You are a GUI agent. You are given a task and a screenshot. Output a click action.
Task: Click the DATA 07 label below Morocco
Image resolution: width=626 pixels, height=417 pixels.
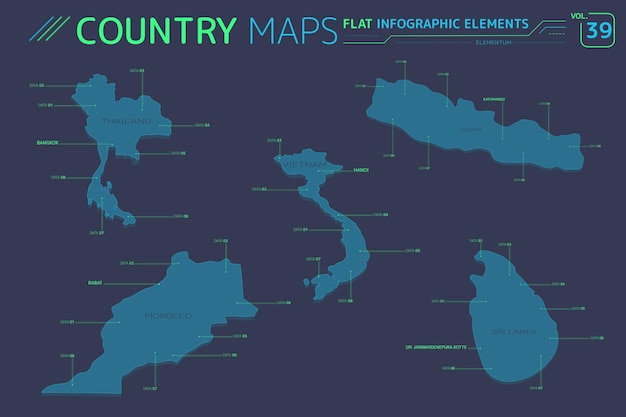[x=151, y=387]
